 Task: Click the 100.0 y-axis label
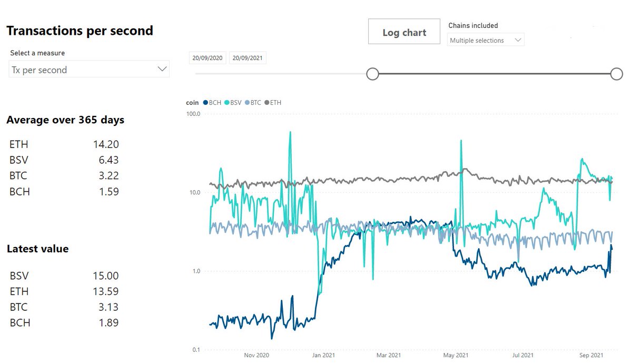pos(193,114)
